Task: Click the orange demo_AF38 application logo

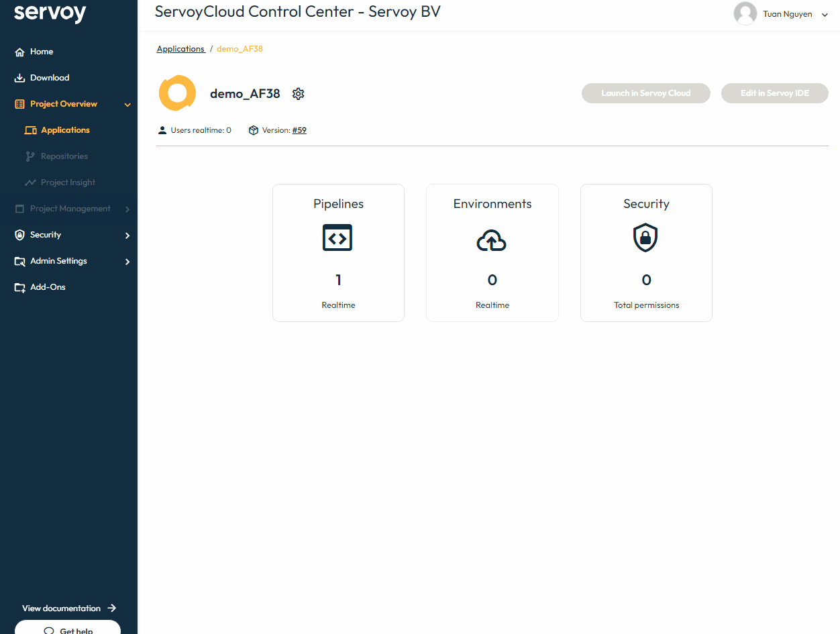Action: (177, 93)
